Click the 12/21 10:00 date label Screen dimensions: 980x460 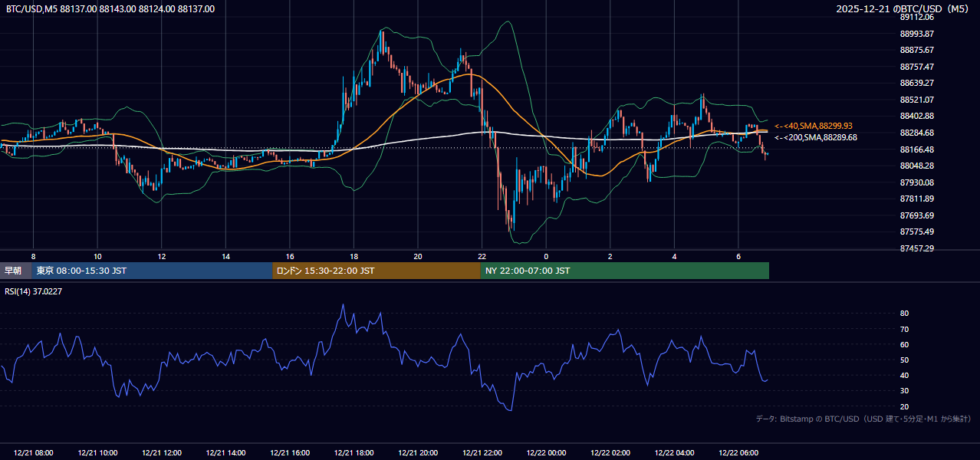(97, 453)
